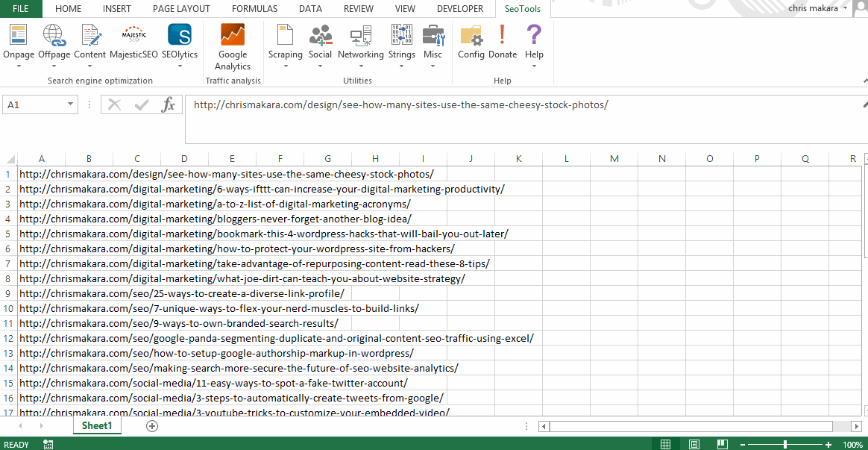The image size is (868, 450).
Task: Expand the Strings dropdown arrow
Action: [402, 66]
